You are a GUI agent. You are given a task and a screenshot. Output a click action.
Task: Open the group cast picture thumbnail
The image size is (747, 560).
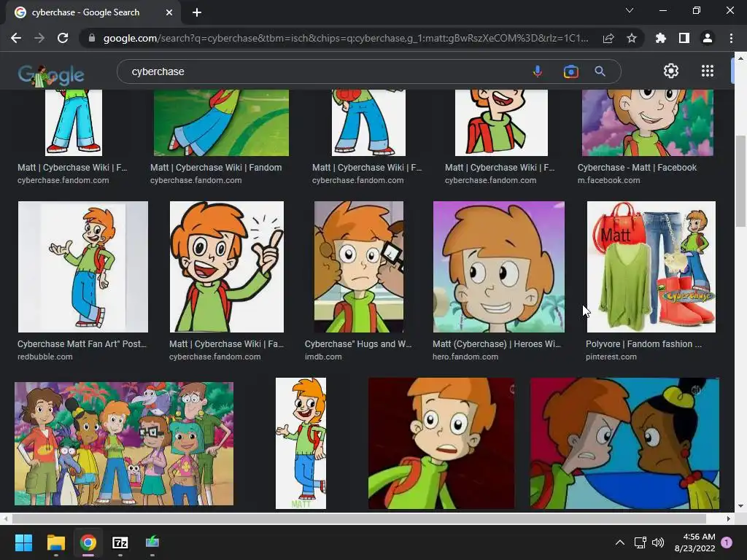point(124,443)
